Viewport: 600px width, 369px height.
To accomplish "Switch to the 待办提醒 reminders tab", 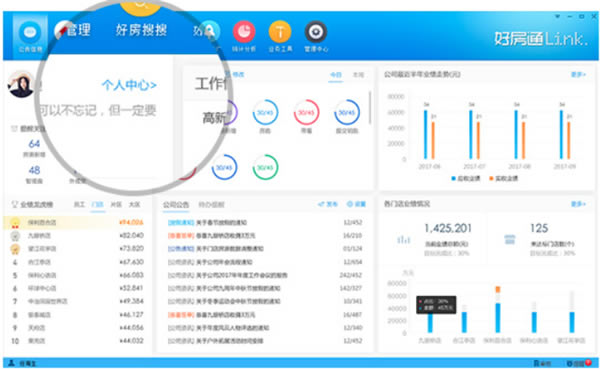I will (211, 205).
